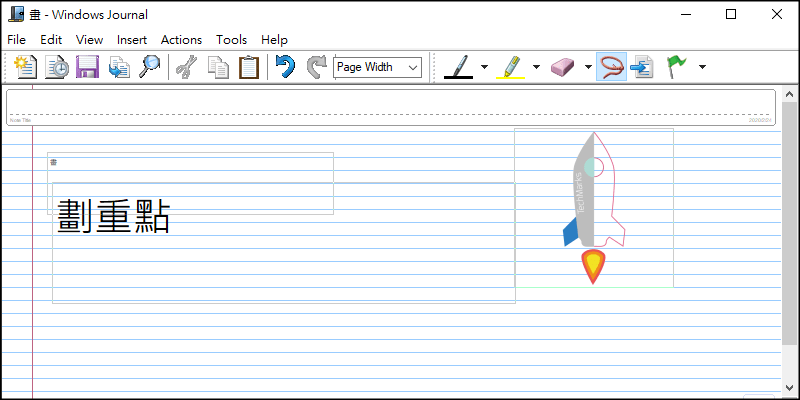This screenshot has width=800, height=400.
Task: Save the note with floppy disk icon
Action: click(87, 67)
